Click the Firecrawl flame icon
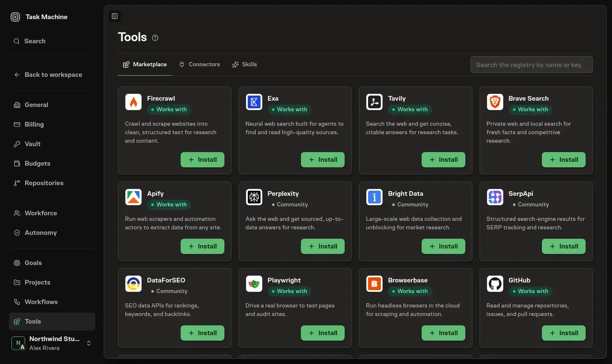 (133, 102)
